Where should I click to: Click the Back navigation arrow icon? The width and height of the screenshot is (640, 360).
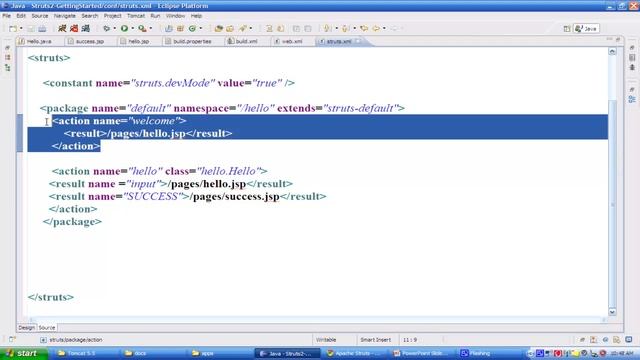(x=376, y=29)
